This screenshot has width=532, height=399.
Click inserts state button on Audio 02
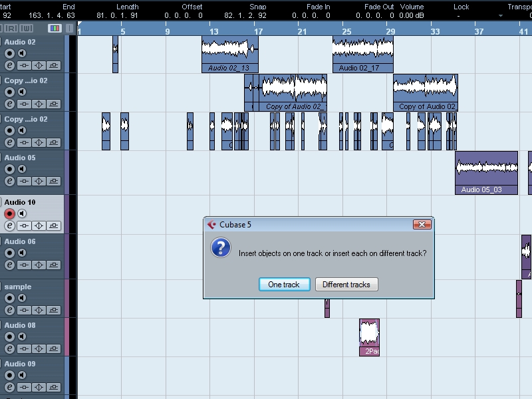pyautogui.click(x=24, y=65)
